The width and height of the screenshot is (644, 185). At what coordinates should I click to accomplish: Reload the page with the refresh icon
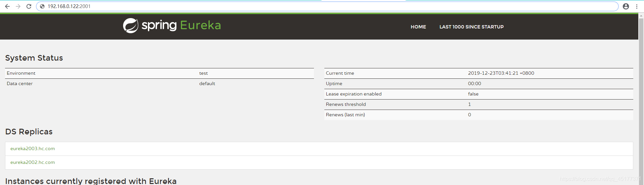29,6
